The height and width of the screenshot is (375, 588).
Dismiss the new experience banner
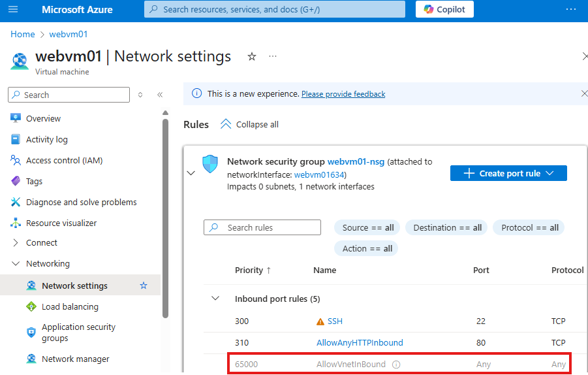584,93
